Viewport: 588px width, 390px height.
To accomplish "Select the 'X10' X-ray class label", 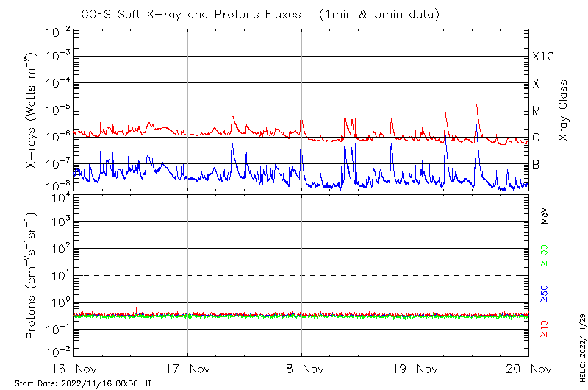I will pyautogui.click(x=542, y=57).
